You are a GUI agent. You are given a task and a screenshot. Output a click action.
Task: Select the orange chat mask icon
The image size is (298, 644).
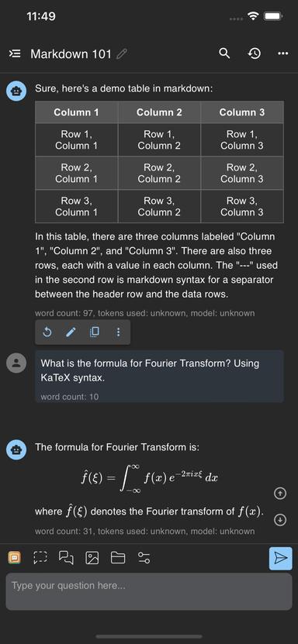[x=15, y=557]
